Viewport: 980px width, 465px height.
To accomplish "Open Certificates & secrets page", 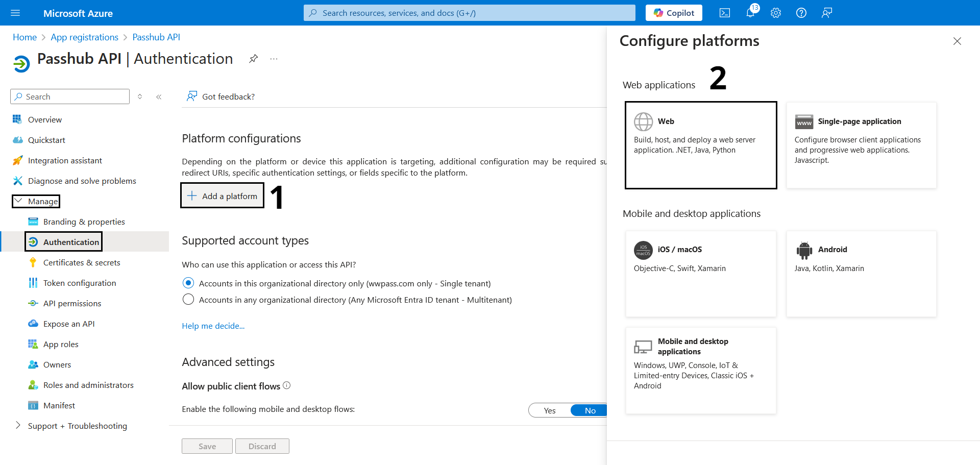I will [82, 262].
